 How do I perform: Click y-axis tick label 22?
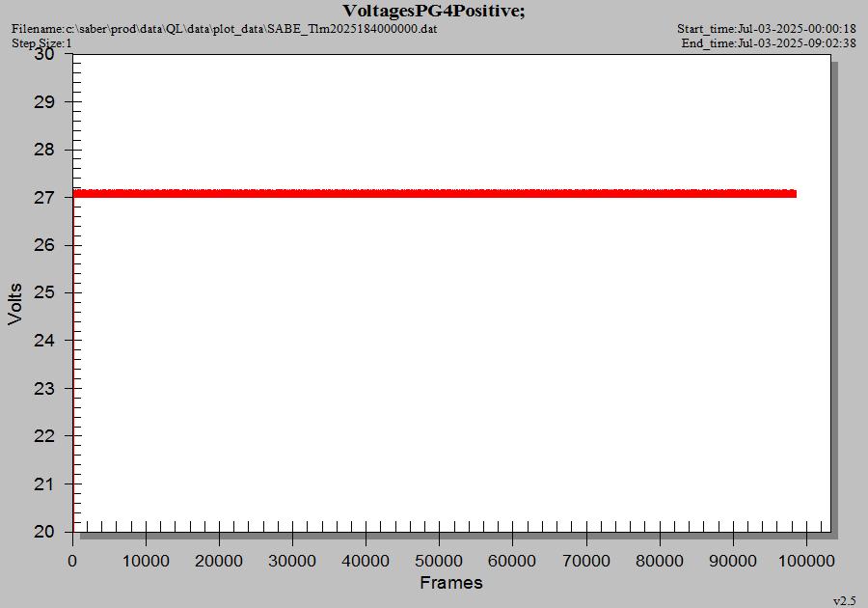point(44,436)
